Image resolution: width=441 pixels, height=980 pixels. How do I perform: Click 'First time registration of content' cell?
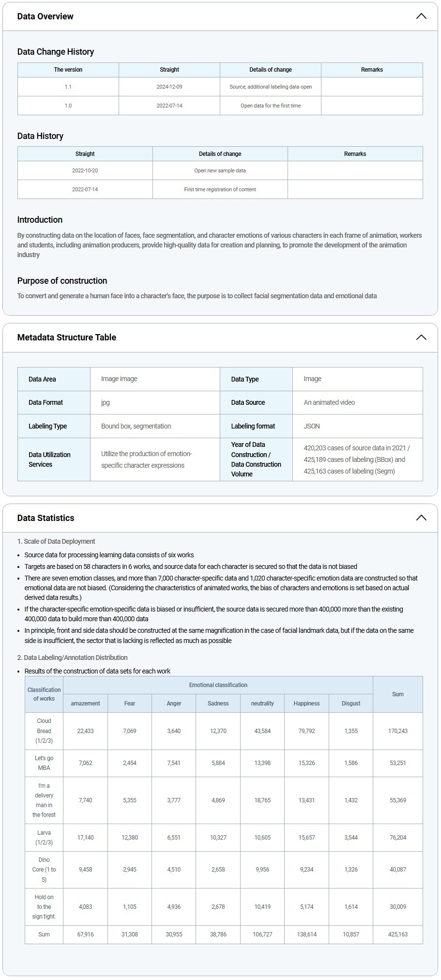point(220,189)
